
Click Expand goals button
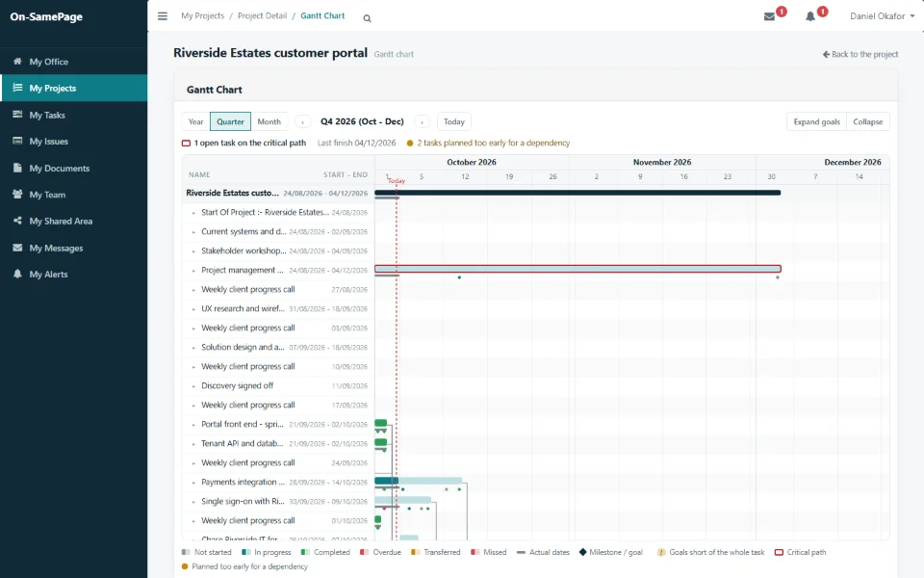click(x=816, y=121)
